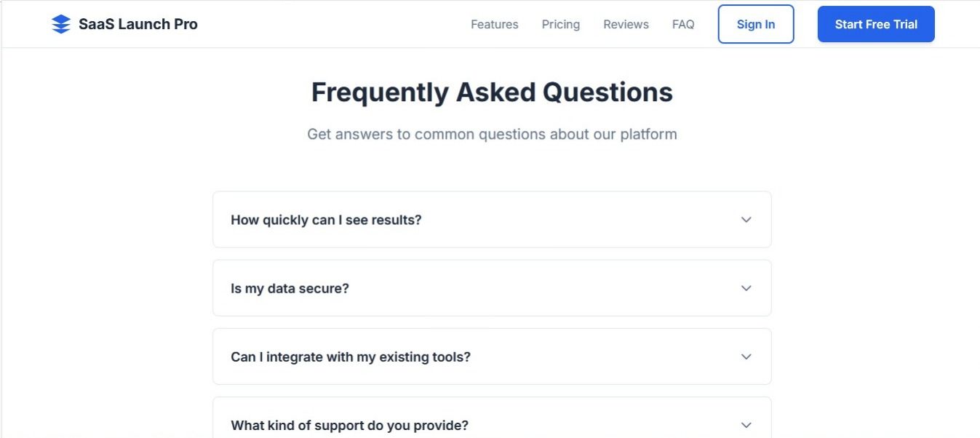
Task: Jump to Reviews section from navbar
Action: click(x=626, y=24)
